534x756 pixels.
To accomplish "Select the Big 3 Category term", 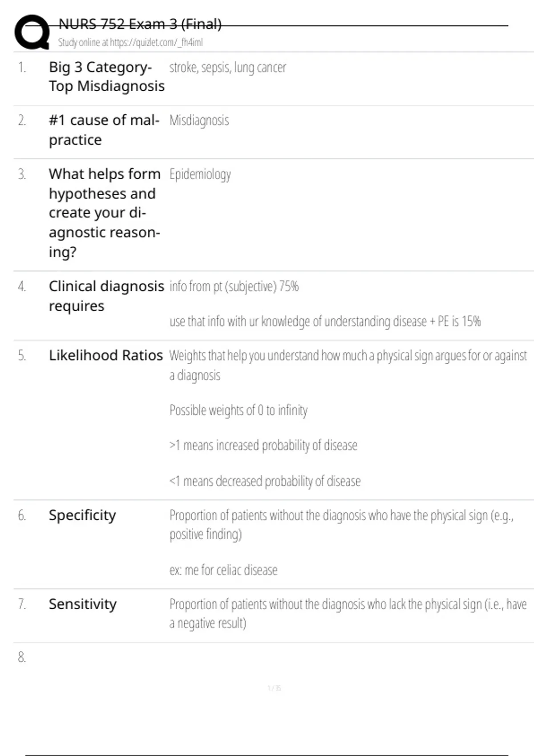I will [x=106, y=76].
